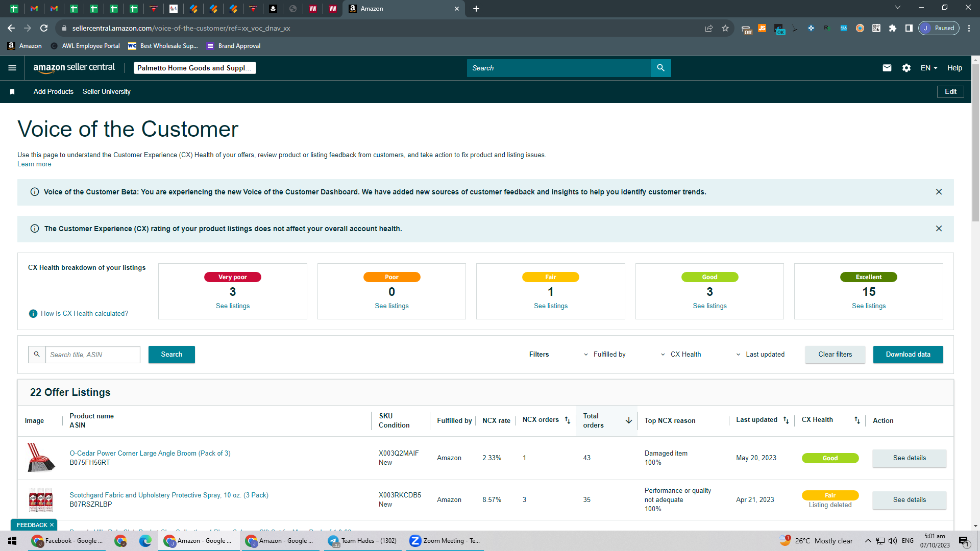The width and height of the screenshot is (980, 551).
Task: Close the CX rating account health banner
Action: click(939, 229)
